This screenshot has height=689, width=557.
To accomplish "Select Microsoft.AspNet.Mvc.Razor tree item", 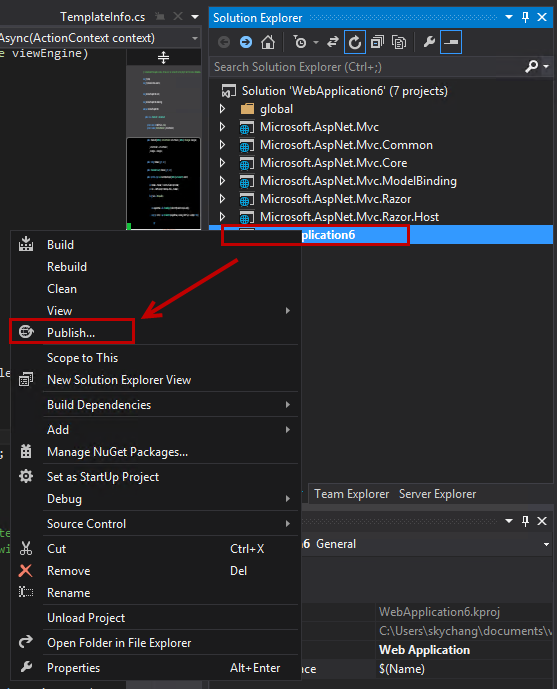I will [336, 199].
